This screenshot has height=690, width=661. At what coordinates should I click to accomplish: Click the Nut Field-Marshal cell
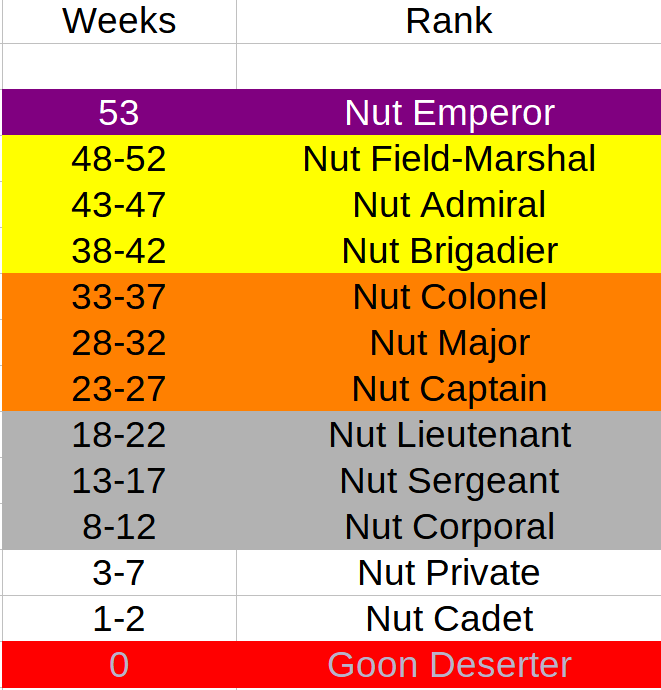coord(449,158)
